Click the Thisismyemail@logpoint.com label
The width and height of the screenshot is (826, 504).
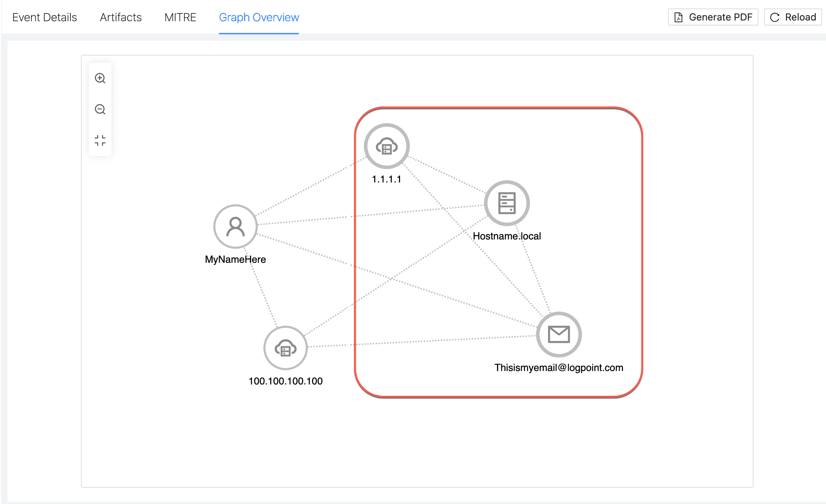(559, 367)
